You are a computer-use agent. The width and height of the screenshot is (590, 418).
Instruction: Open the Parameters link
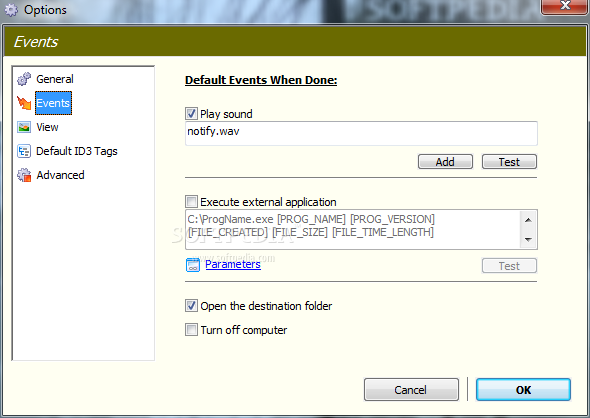click(233, 264)
